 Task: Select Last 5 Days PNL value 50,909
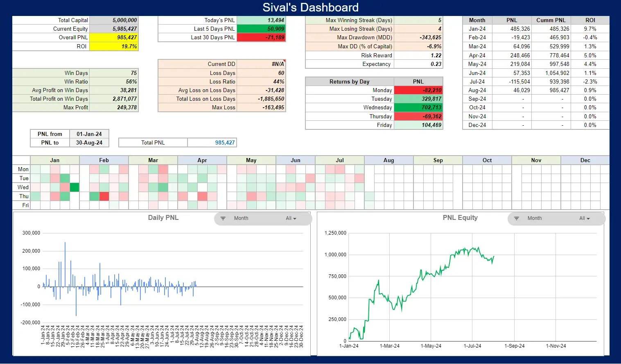[x=261, y=29]
